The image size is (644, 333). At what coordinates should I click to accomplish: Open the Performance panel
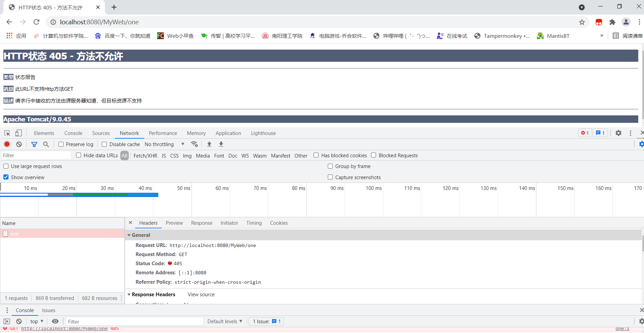(x=163, y=133)
